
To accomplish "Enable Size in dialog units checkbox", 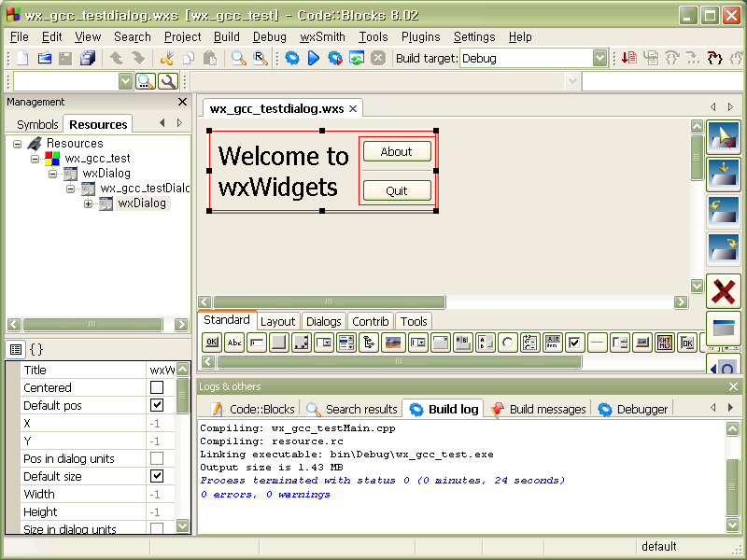I will [157, 528].
